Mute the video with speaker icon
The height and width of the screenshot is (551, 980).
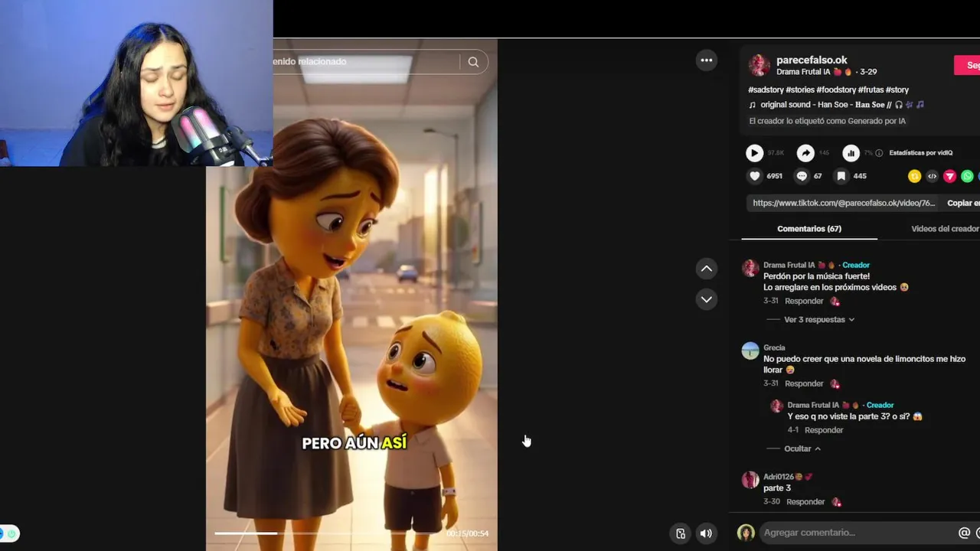[706, 533]
